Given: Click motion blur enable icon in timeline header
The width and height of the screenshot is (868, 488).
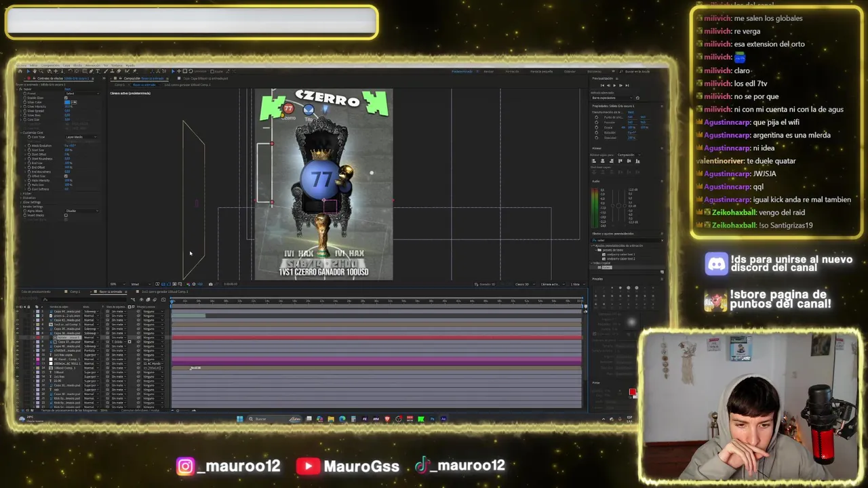Looking at the screenshot, I should [155, 300].
